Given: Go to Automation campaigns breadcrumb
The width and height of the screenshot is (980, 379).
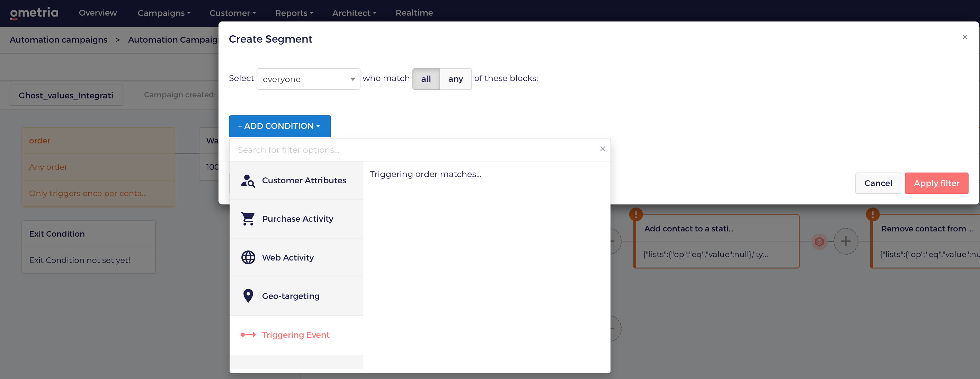Looking at the screenshot, I should point(59,39).
